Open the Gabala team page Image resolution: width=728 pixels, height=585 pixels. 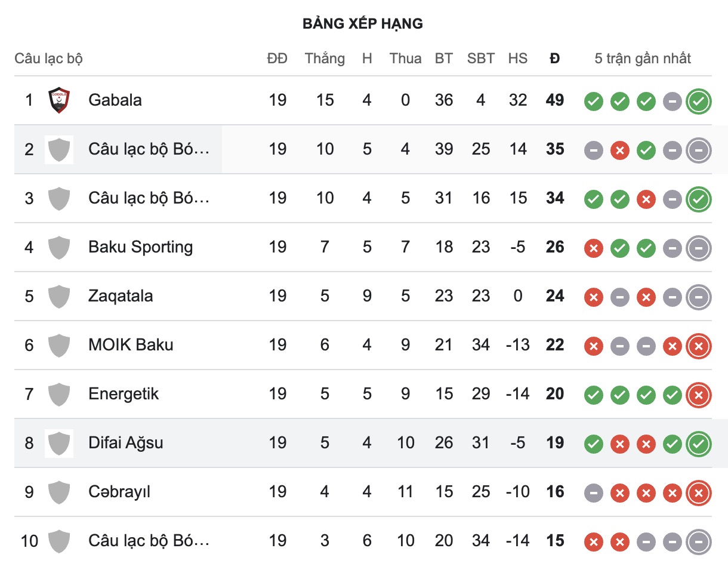click(x=115, y=100)
